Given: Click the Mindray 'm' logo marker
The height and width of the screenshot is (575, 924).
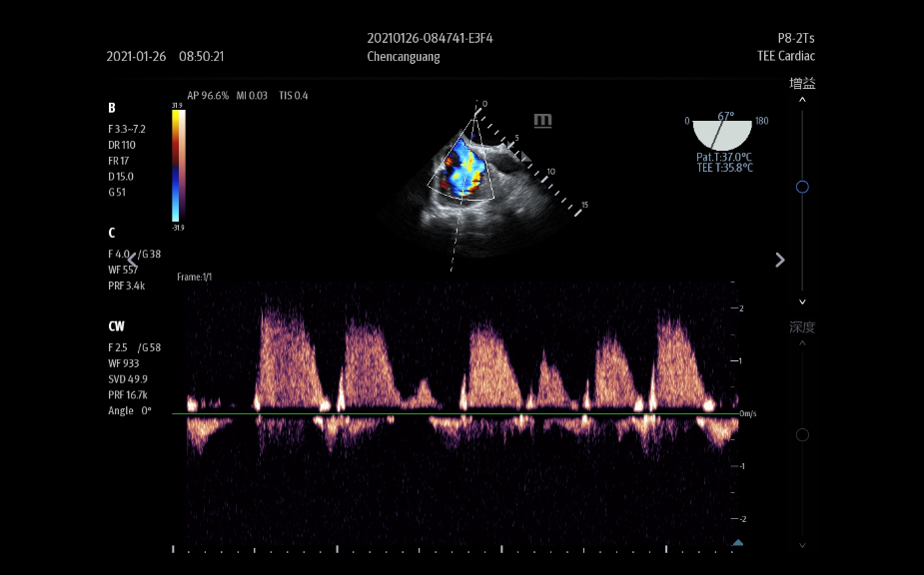Looking at the screenshot, I should (542, 121).
